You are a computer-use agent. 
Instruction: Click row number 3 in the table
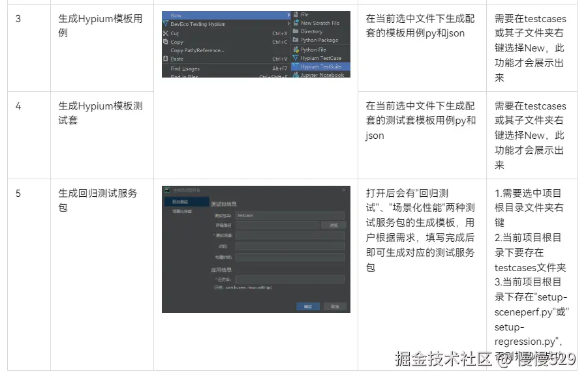[18, 19]
